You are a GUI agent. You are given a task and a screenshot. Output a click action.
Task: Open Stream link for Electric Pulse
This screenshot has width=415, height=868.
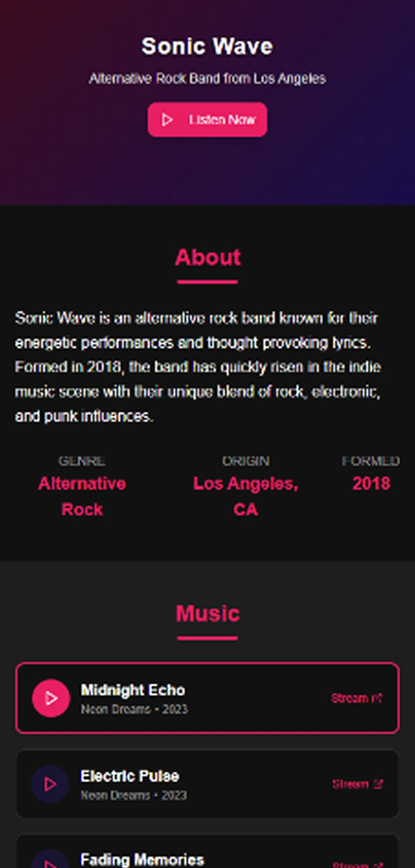(x=357, y=784)
